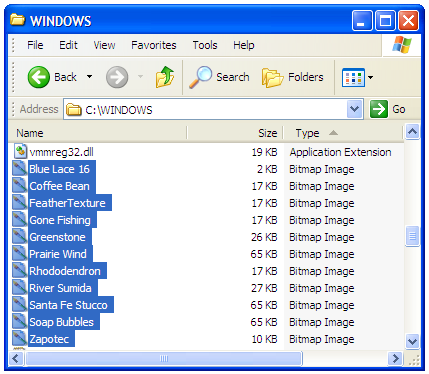Click the Folders button label
Screen dimensions: 429x374
pyautogui.click(x=306, y=77)
